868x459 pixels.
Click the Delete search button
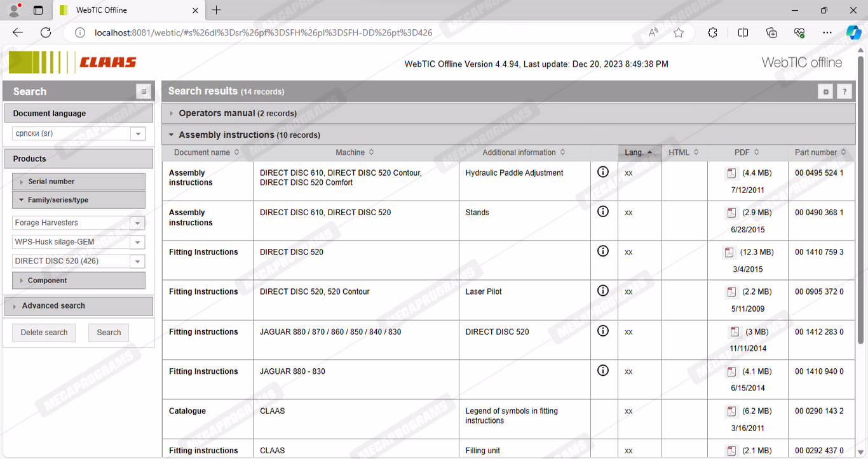44,333
